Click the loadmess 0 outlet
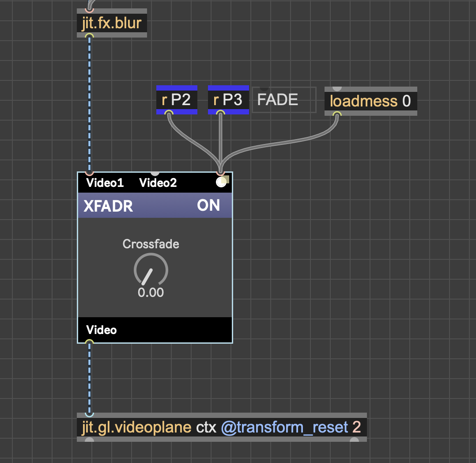The height and width of the screenshot is (463, 476). pyautogui.click(x=337, y=114)
